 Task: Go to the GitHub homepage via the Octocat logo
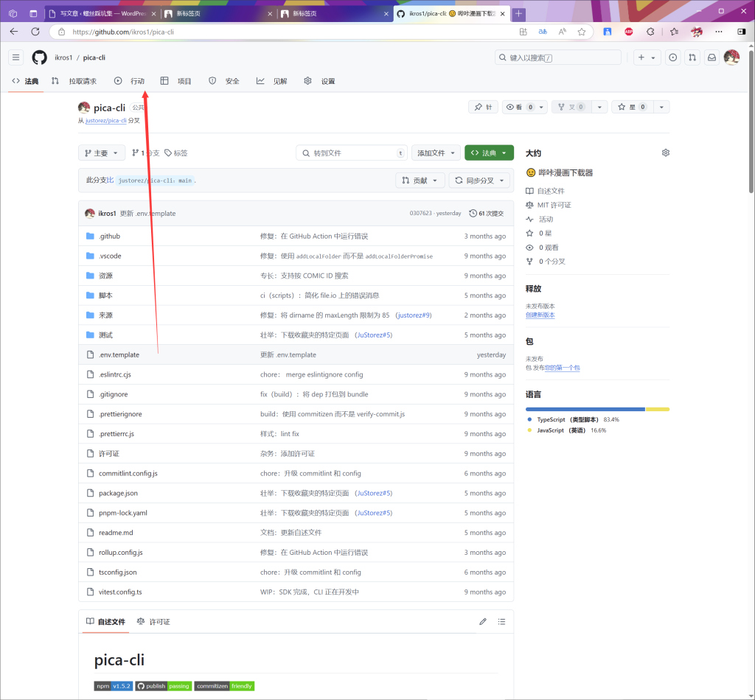40,57
